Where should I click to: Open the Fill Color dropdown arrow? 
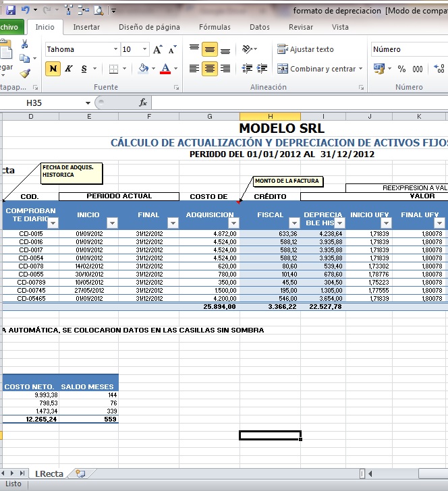click(x=154, y=69)
